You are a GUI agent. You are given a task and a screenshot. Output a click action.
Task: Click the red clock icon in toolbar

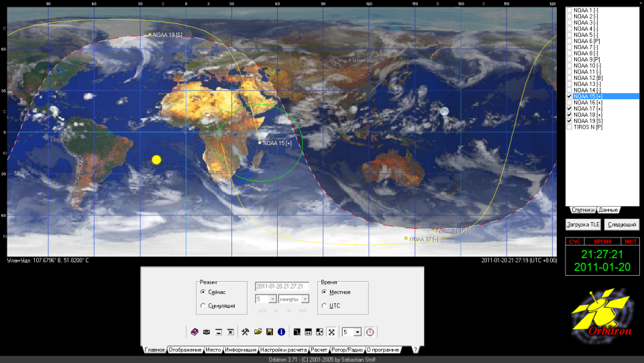click(x=370, y=331)
